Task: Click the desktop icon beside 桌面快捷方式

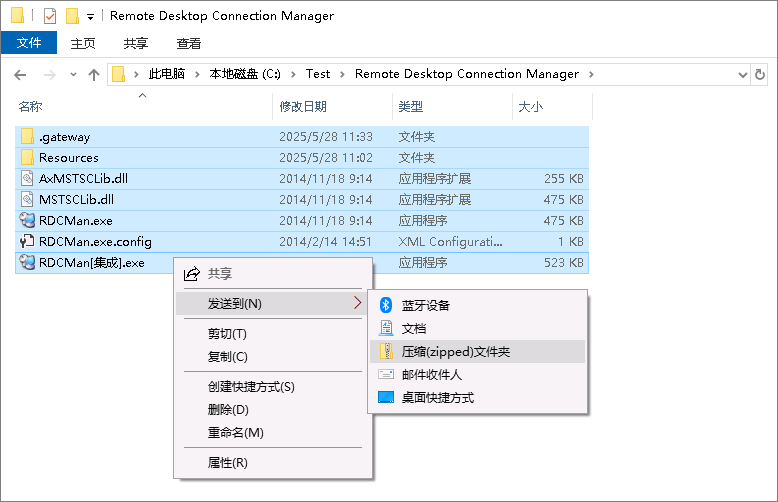Action: tap(386, 397)
